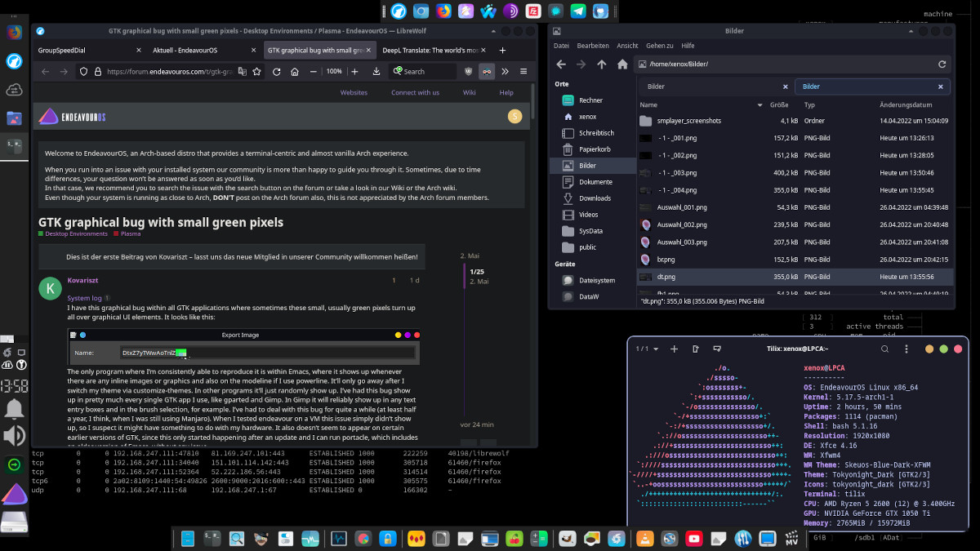Sort files by the Name column header

(701, 105)
